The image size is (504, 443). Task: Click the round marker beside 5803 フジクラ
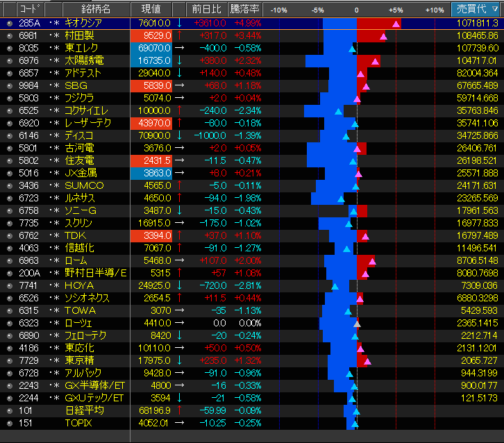point(10,98)
